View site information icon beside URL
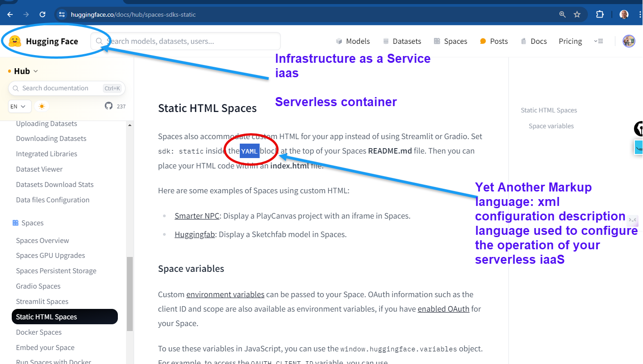 [x=62, y=14]
